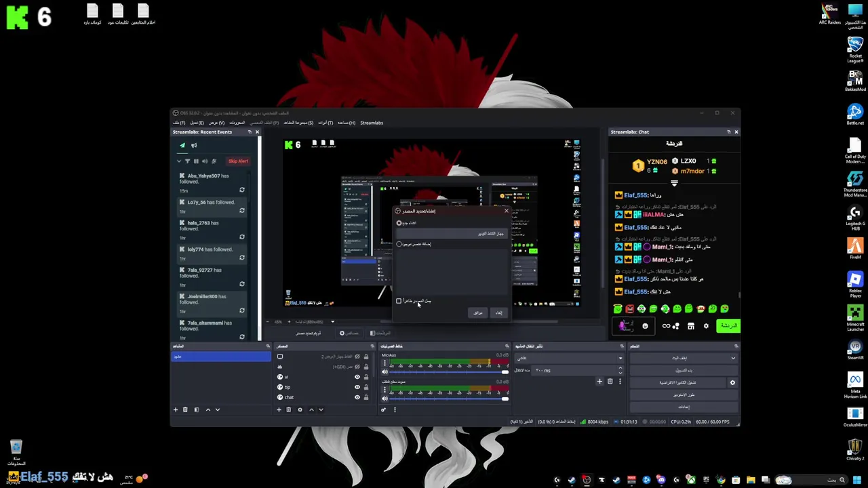This screenshot has width=868, height=488.
Task: Open the Recent Events send tab icon
Action: (x=182, y=145)
